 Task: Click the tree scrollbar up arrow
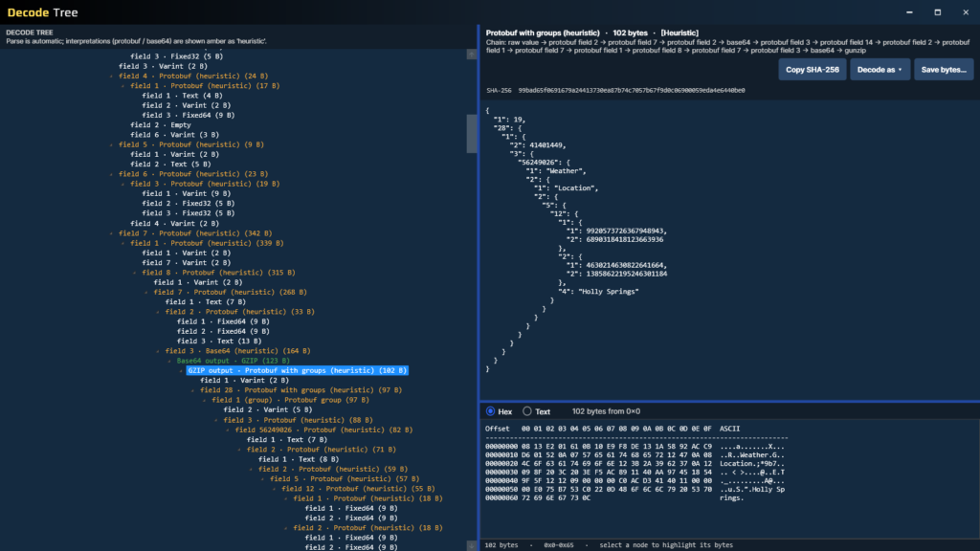(x=471, y=55)
